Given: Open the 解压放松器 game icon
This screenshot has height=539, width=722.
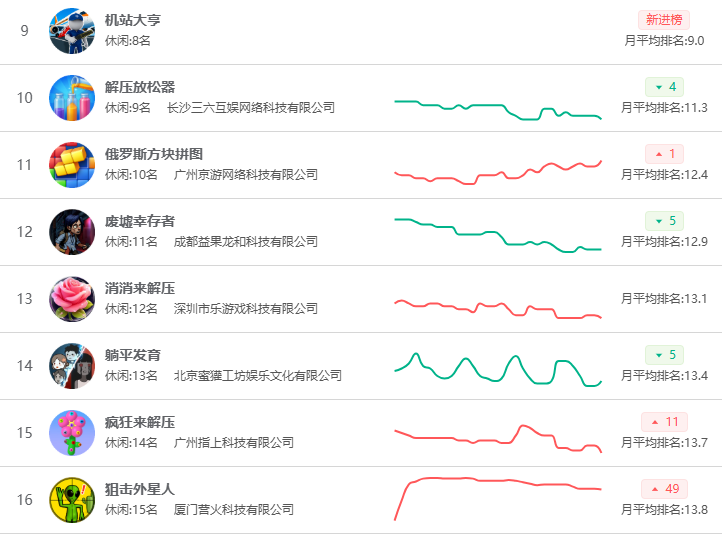Looking at the screenshot, I should pos(72,98).
